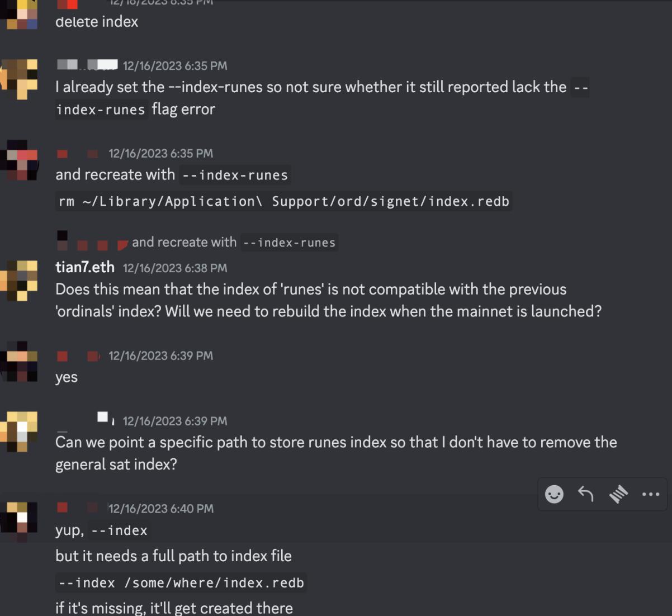This screenshot has height=616, width=672.
Task: Click the 6:40 PM message timestamp
Action: pos(161,509)
